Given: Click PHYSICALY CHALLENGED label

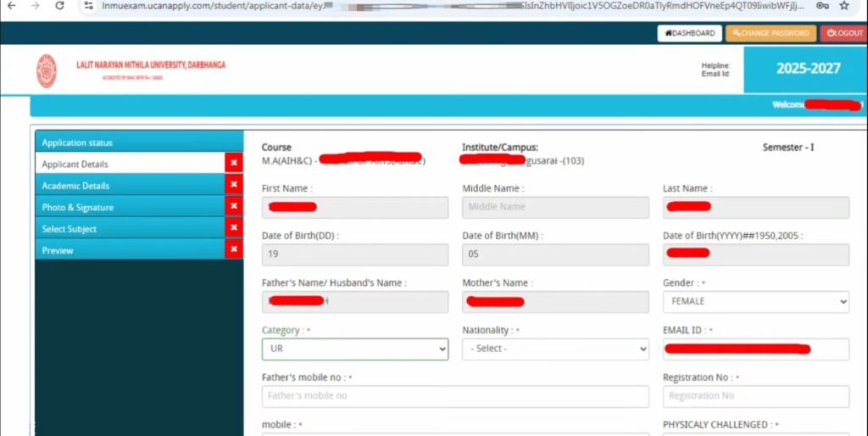Looking at the screenshot, I should (721, 425).
